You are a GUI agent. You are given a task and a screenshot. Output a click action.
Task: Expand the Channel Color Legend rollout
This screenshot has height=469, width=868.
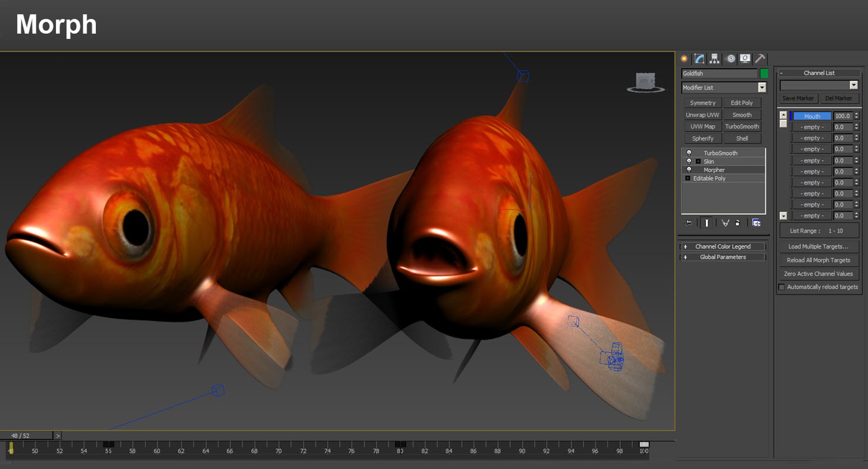[x=723, y=247]
